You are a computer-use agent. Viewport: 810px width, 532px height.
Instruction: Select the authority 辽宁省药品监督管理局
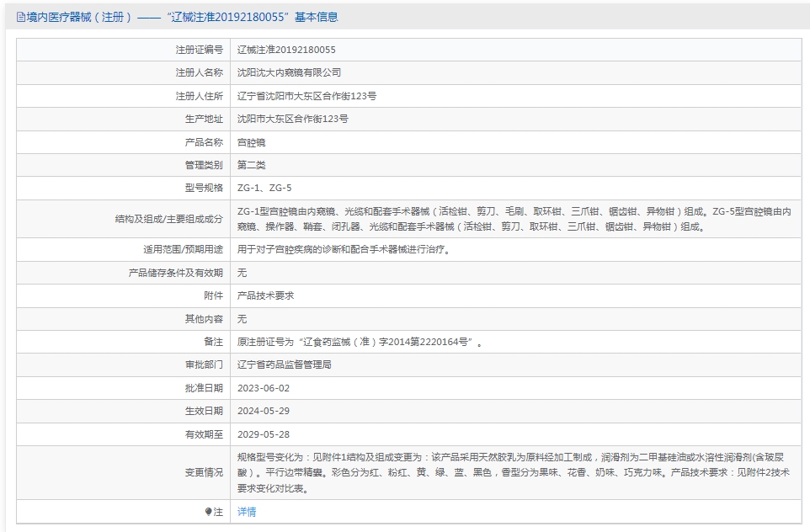click(x=284, y=364)
